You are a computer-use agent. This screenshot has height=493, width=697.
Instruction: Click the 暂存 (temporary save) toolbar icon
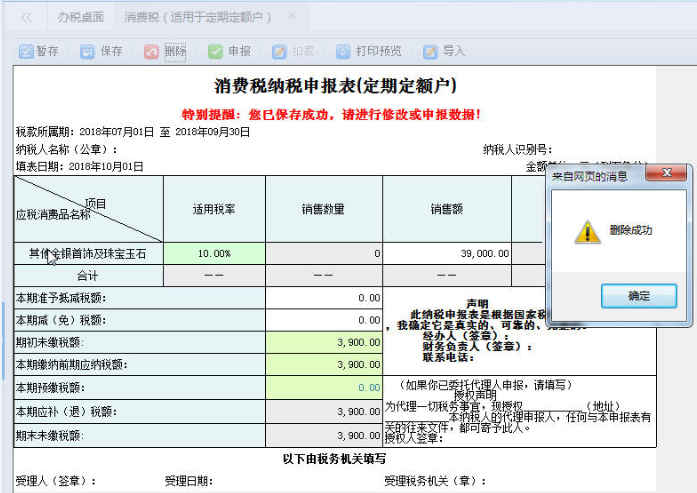tap(27, 51)
